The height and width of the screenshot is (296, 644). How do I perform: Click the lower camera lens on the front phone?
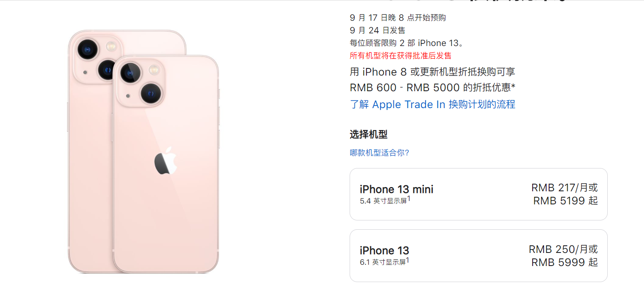point(151,93)
